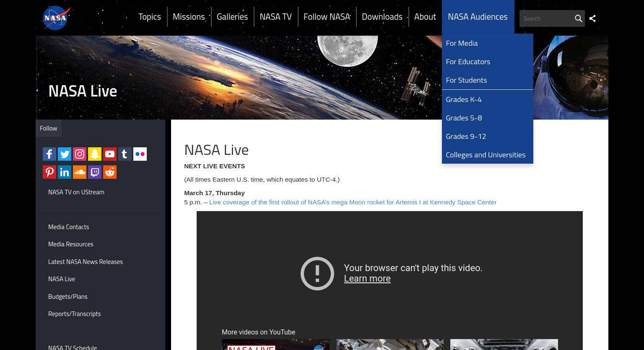Click the video error exclamation icon
The width and height of the screenshot is (644, 350).
tap(317, 274)
